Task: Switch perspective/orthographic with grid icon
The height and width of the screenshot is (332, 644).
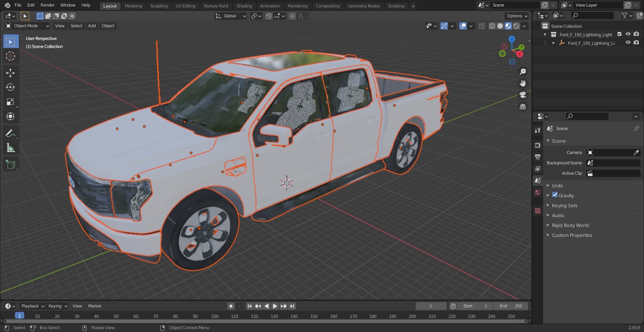Action: pyautogui.click(x=522, y=107)
